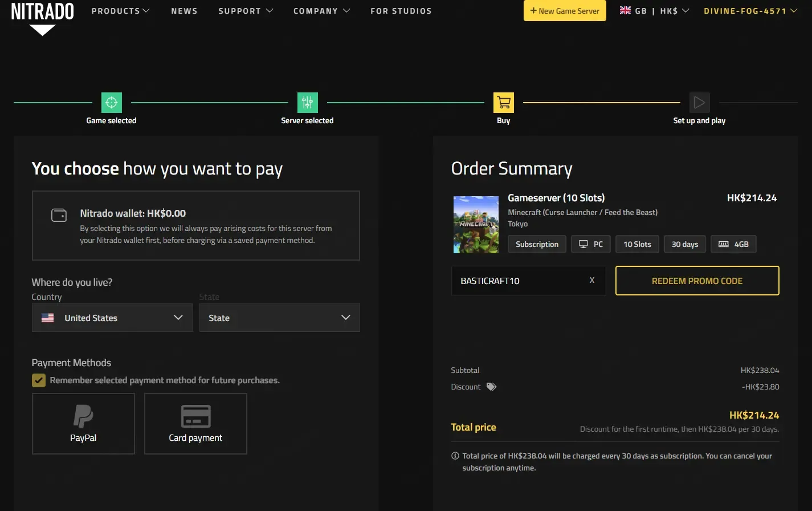Clear the promo code with X icon
The height and width of the screenshot is (511, 812).
pyautogui.click(x=592, y=280)
